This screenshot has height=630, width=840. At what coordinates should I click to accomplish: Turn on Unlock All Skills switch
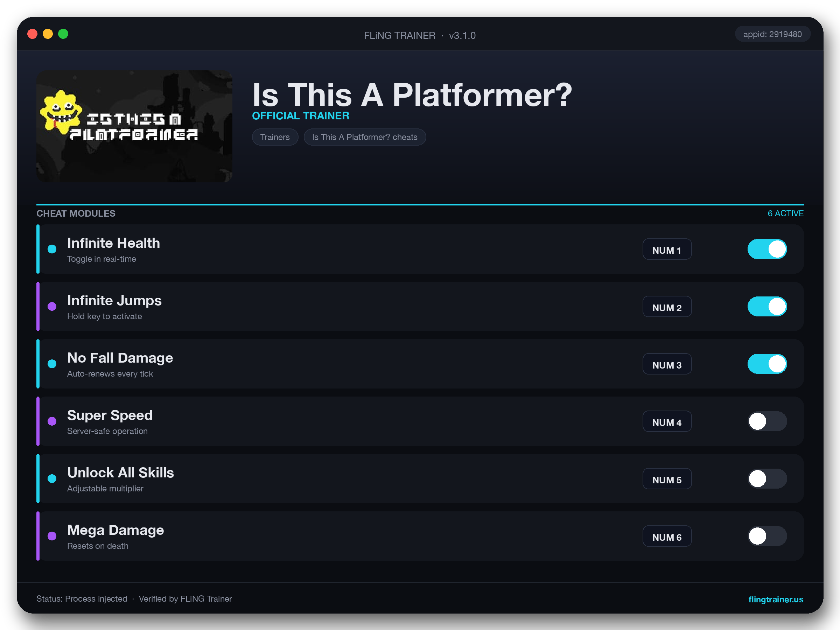pyautogui.click(x=767, y=478)
